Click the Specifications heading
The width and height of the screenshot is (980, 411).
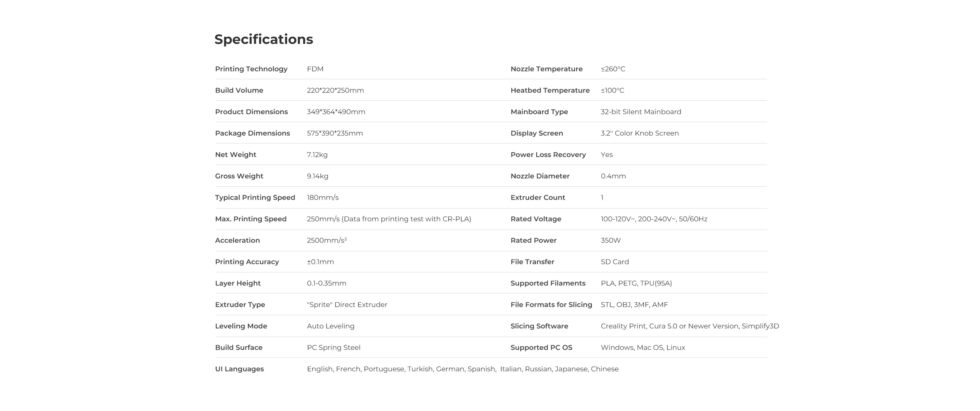[263, 39]
